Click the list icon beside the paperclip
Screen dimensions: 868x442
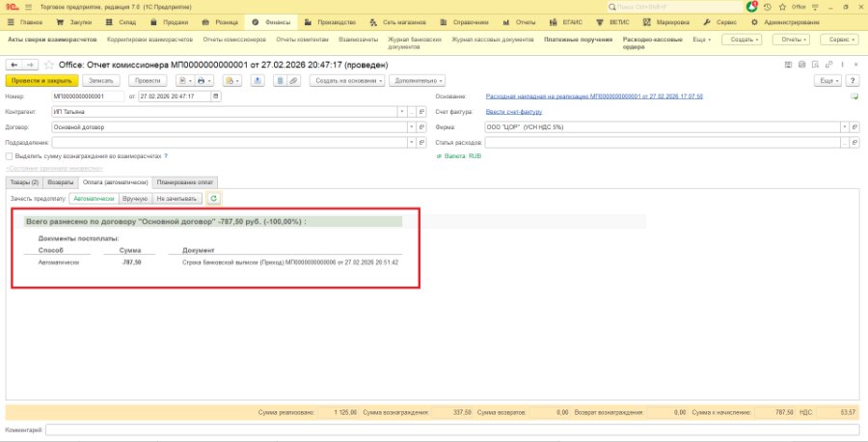click(x=280, y=81)
